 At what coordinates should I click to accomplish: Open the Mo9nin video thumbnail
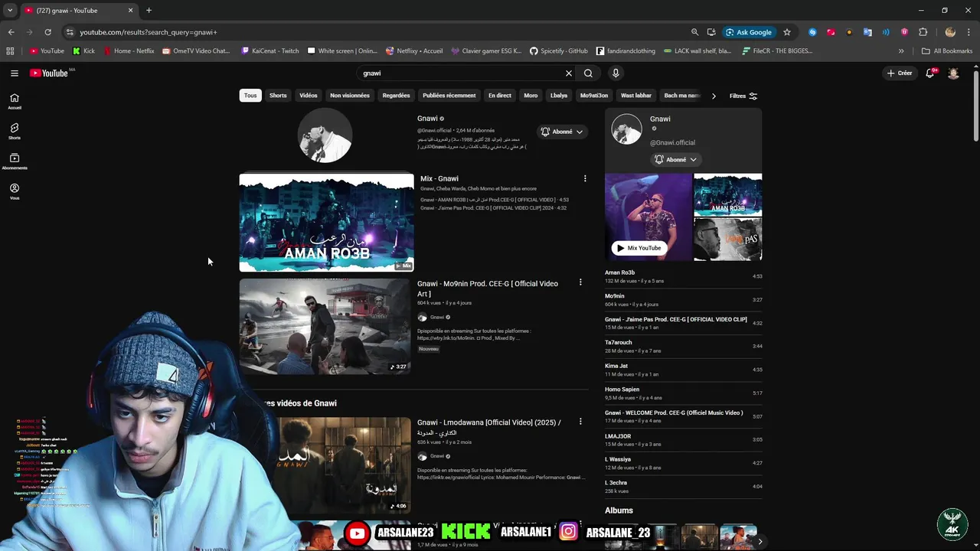[x=325, y=326]
